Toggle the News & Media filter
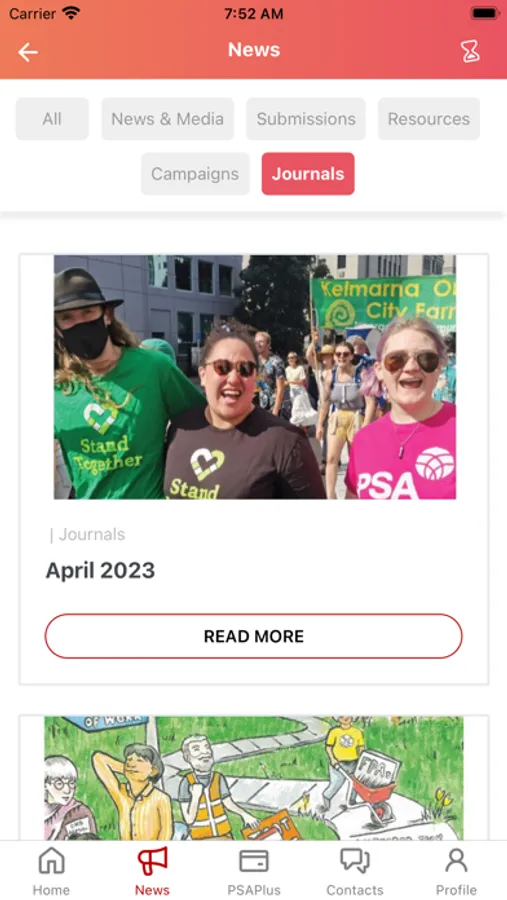Viewport: 507px width, 900px height. point(168,119)
